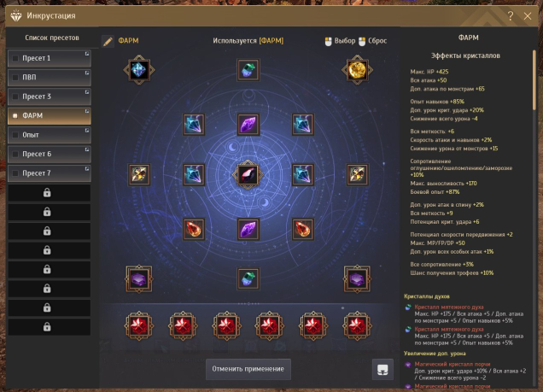Select the golden crystal in top-right slot

click(357, 70)
